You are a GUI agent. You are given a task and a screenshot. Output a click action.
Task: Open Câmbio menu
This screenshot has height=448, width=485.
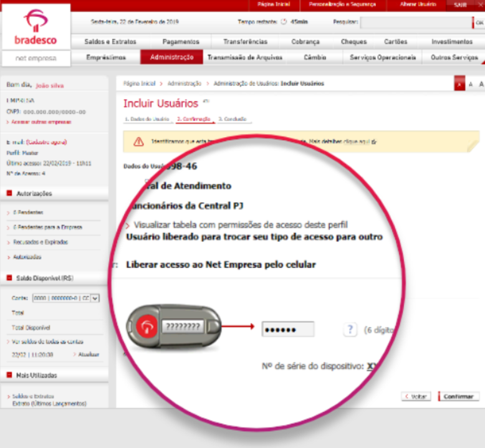(315, 57)
